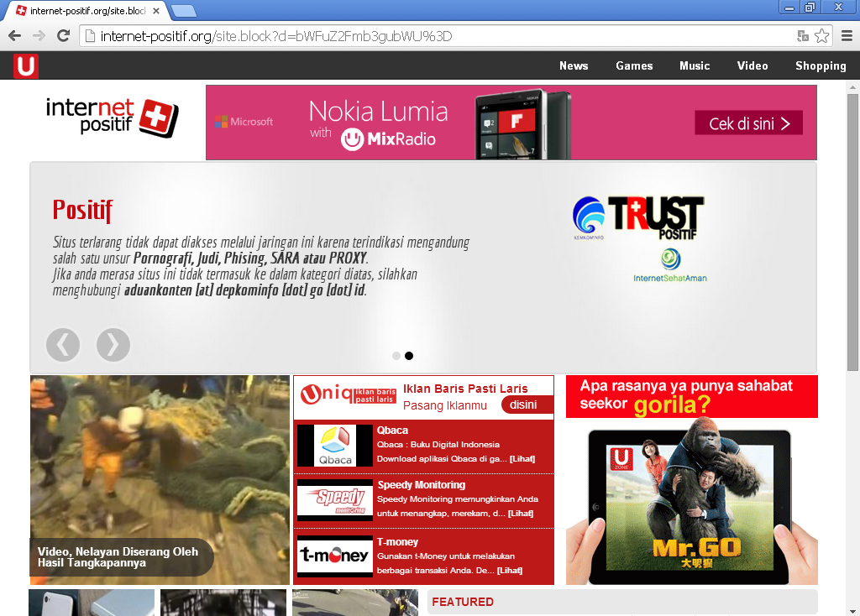This screenshot has height=616, width=860.
Task: Click Lihat link for Speedy Monitoring
Action: coord(521,514)
